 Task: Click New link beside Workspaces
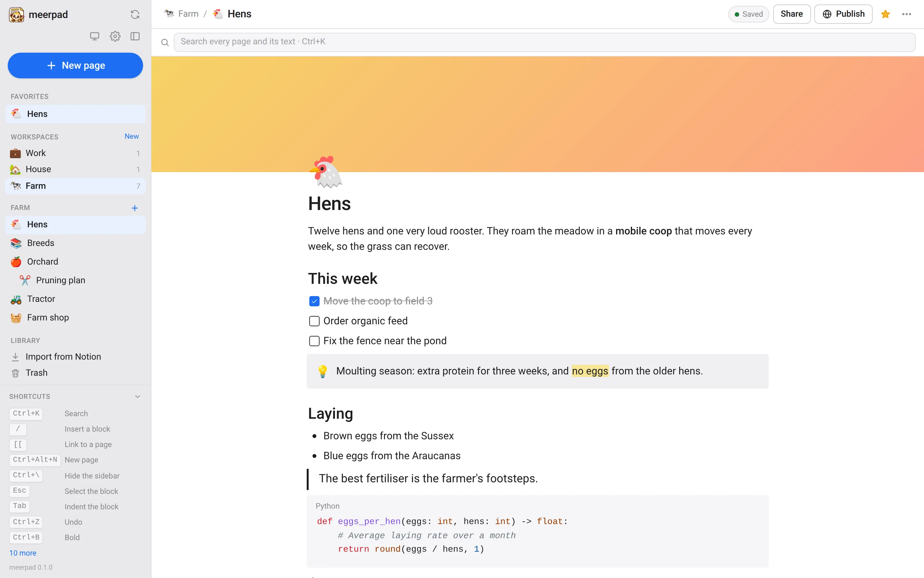click(x=132, y=136)
